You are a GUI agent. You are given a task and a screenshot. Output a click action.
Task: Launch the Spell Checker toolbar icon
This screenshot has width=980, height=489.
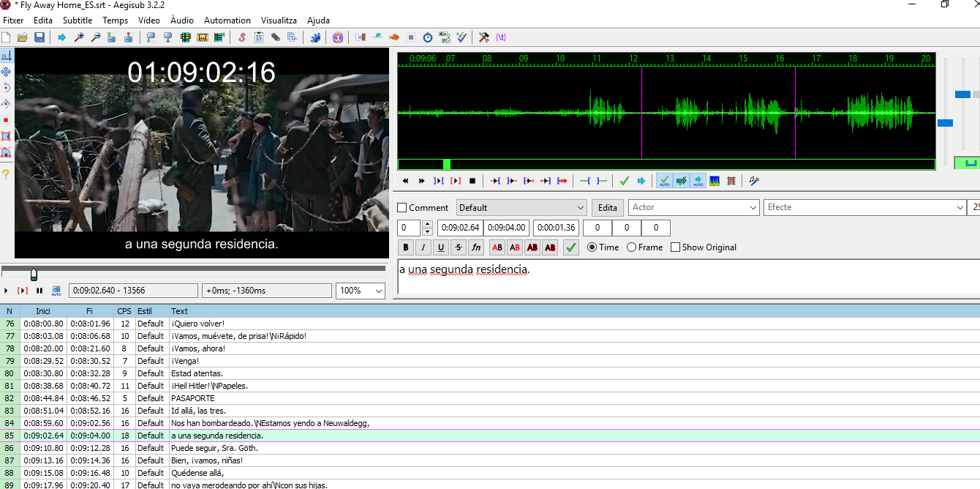pos(462,37)
